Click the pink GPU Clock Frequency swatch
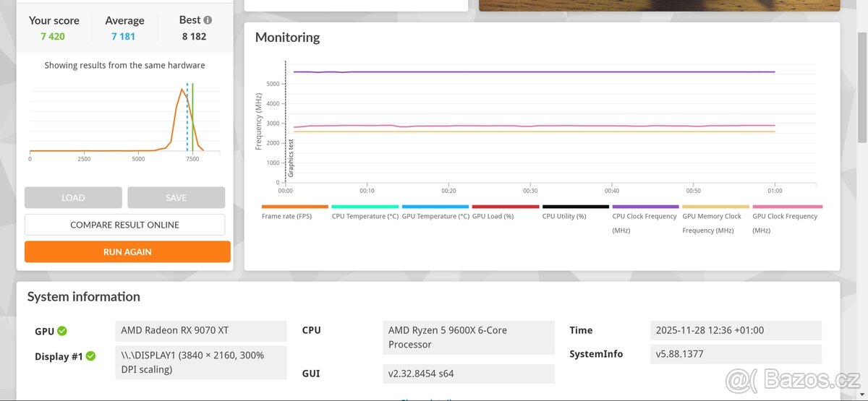The image size is (868, 401). 787,207
